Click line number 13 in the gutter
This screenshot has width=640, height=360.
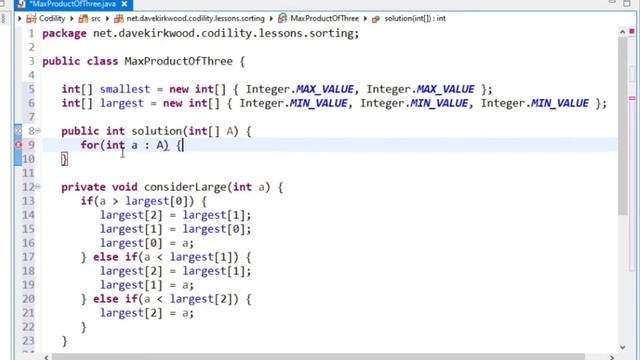point(28,201)
